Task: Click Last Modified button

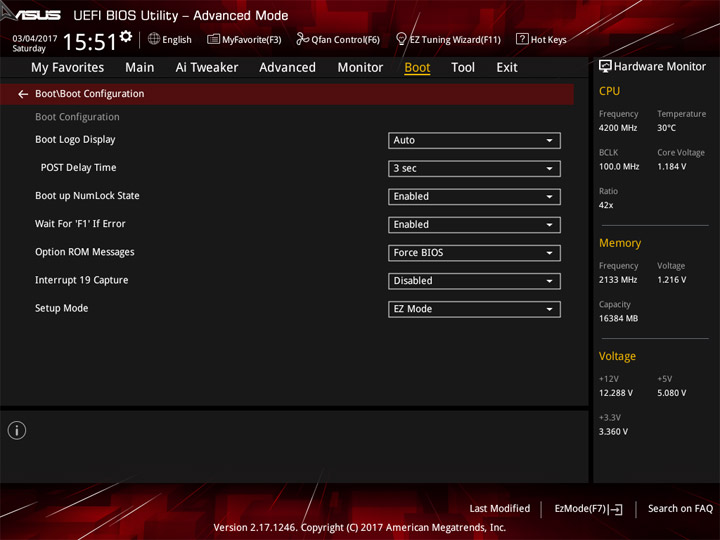Action: pyautogui.click(x=500, y=509)
